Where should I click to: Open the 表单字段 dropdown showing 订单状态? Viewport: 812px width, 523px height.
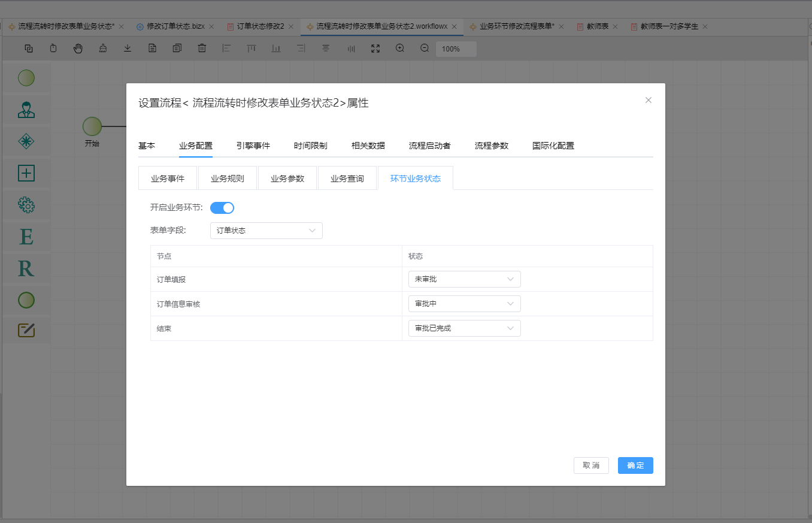(x=266, y=231)
